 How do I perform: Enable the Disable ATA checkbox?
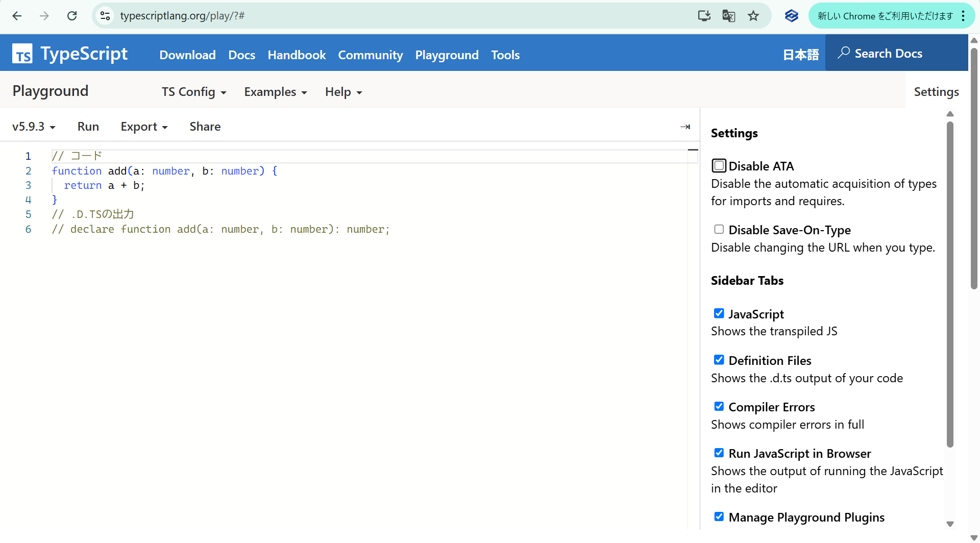[x=719, y=166]
